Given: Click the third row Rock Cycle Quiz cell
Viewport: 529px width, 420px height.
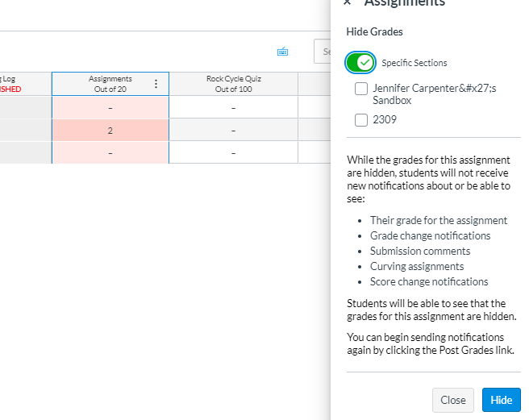Looking at the screenshot, I should (233, 152).
